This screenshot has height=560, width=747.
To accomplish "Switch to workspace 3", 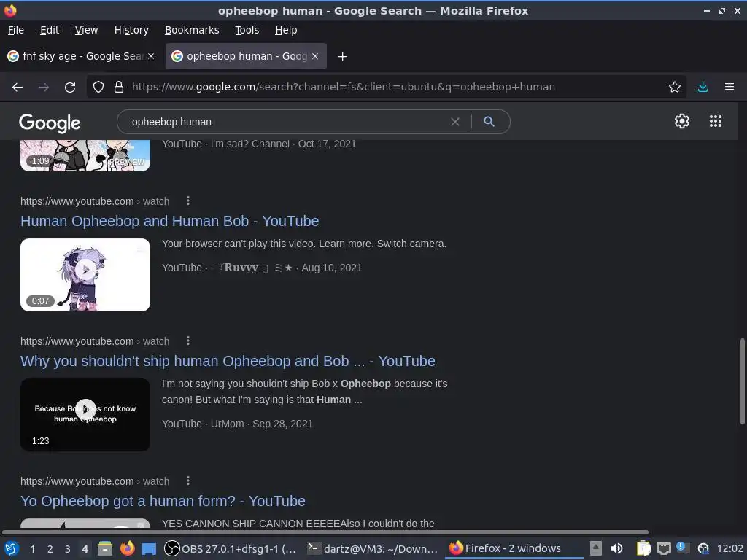I will [68, 549].
